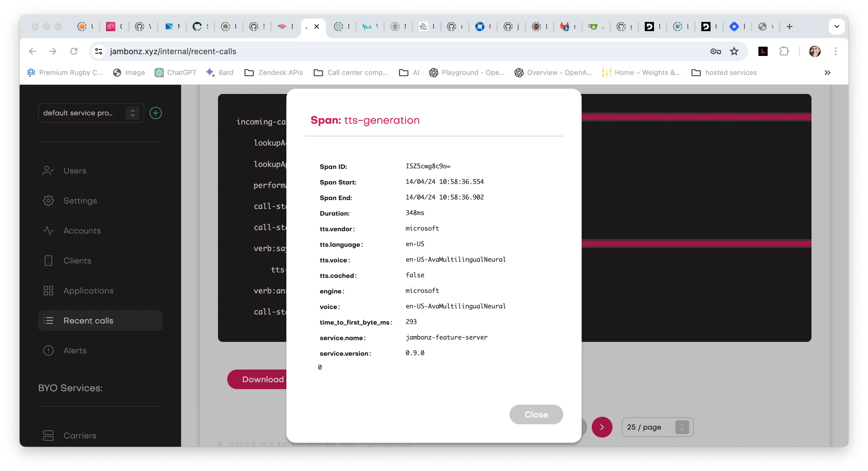Click the Settings gear icon
Image resolution: width=868 pixels, height=471 pixels.
[x=48, y=201]
